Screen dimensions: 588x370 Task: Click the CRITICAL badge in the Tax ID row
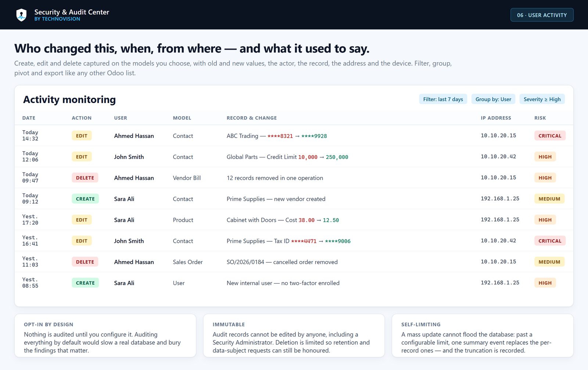click(x=550, y=241)
